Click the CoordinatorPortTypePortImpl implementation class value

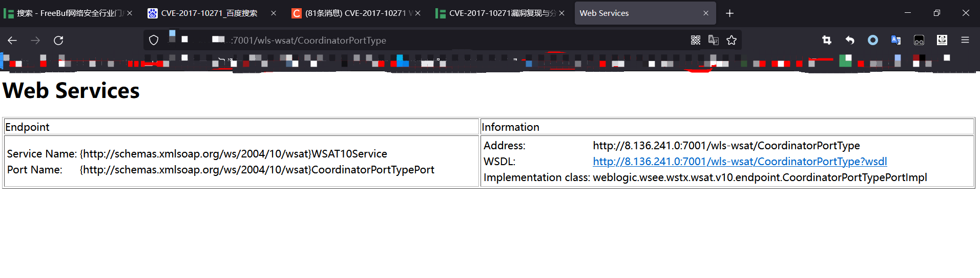[760, 177]
